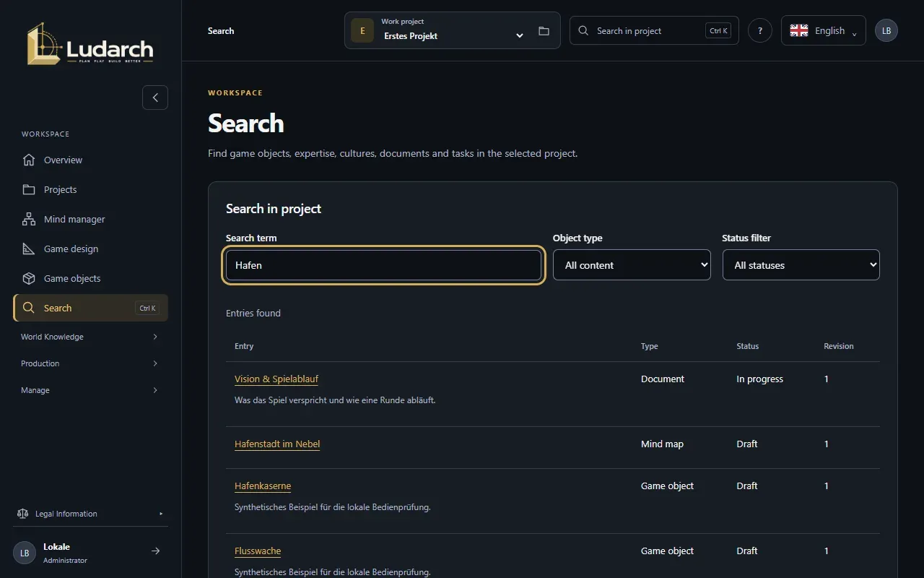
Task: Click the LB avatar in sidebar footer
Action: click(x=25, y=553)
